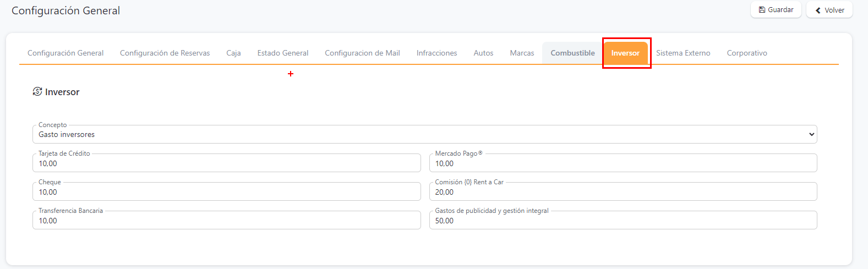This screenshot has width=868, height=269.
Task: Select the Caja tab
Action: coord(233,53)
